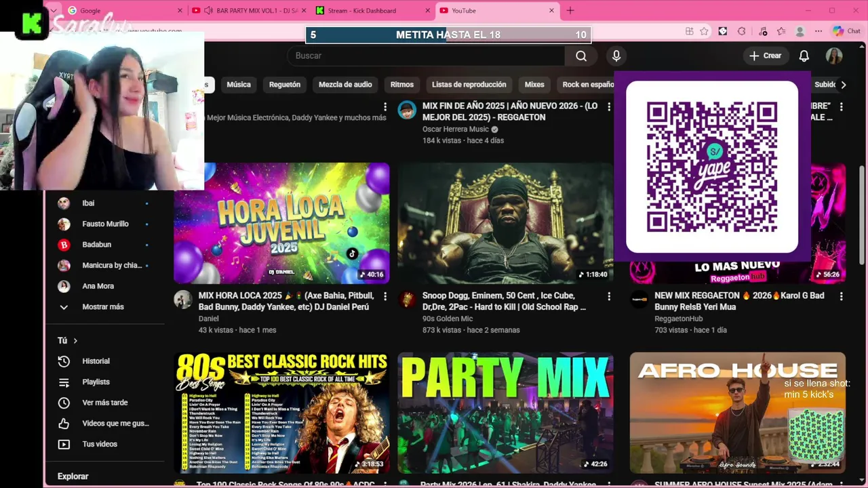Close the Kick Dashboard browser tab
This screenshot has height=488, width=868.
pos(428,11)
